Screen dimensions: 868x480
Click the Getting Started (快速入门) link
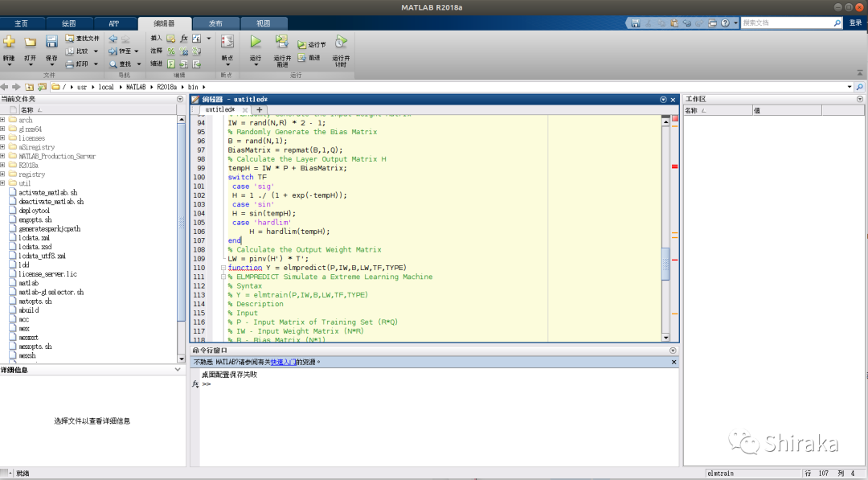pos(282,362)
